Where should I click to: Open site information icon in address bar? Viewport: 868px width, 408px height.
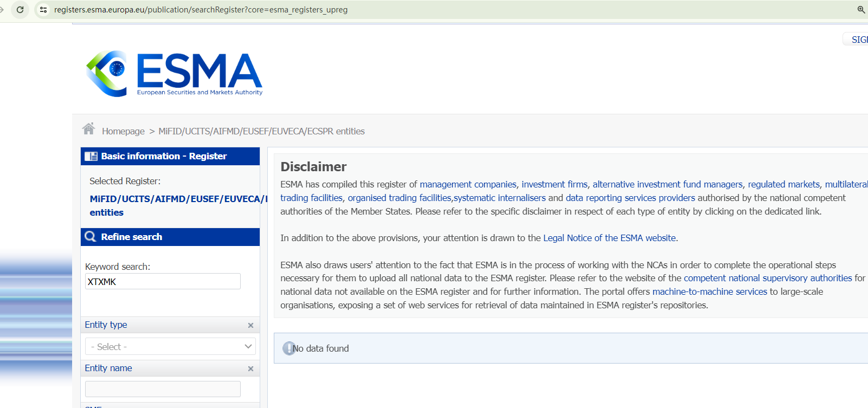43,10
